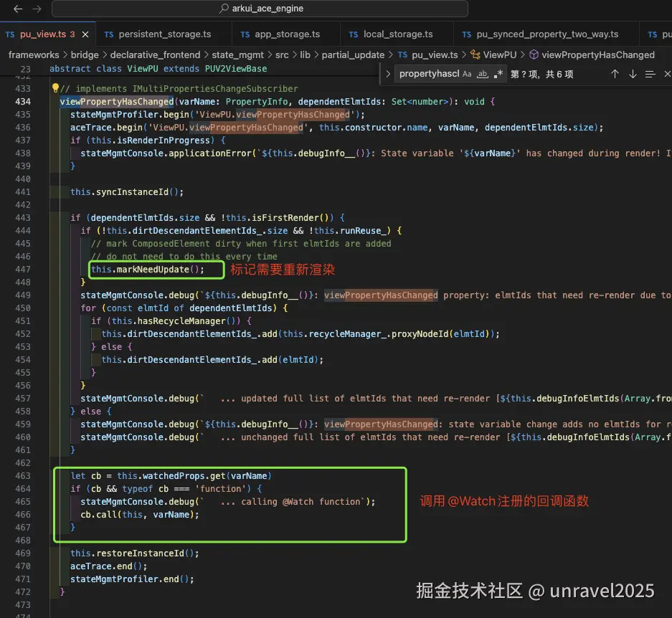Click the viewPropertyHasChanged method name on line 434
672x618 pixels.
[x=117, y=102]
